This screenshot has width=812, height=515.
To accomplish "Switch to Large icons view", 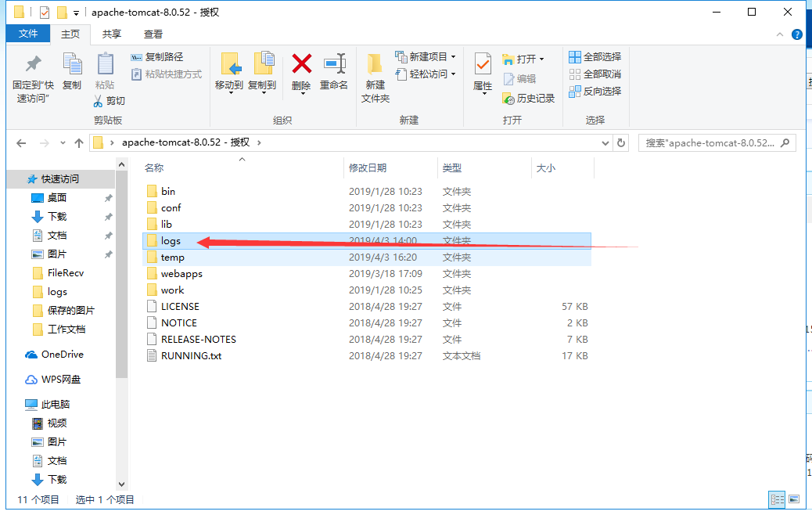I will coord(794,499).
